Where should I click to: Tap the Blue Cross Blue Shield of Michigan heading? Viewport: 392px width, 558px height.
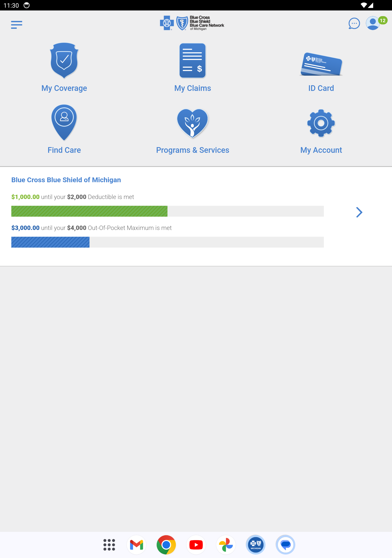[66, 180]
